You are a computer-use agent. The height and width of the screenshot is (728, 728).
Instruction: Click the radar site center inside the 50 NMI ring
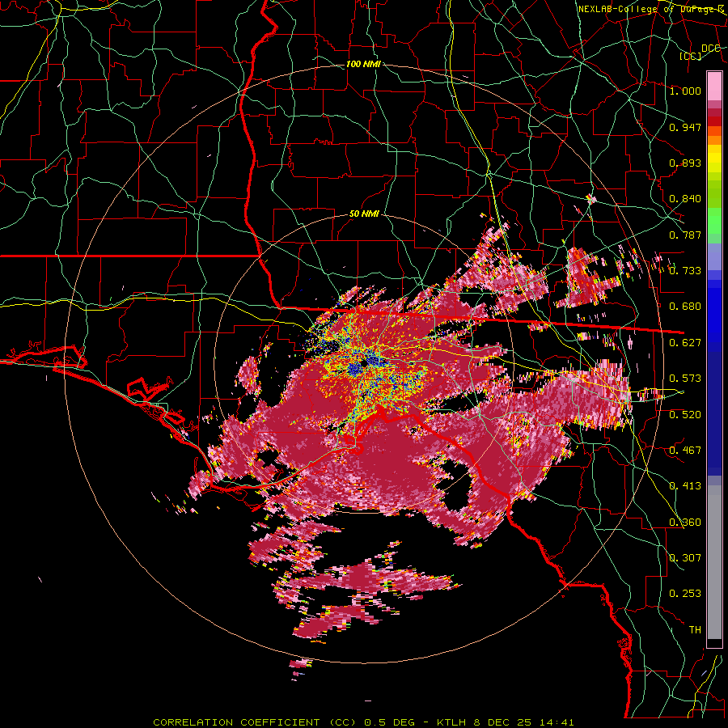coord(365,365)
